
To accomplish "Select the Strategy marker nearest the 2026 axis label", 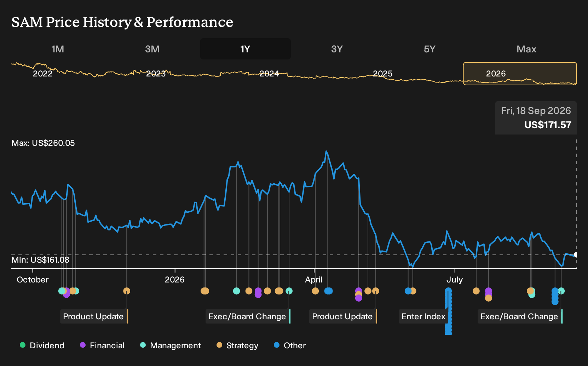I will tap(204, 291).
